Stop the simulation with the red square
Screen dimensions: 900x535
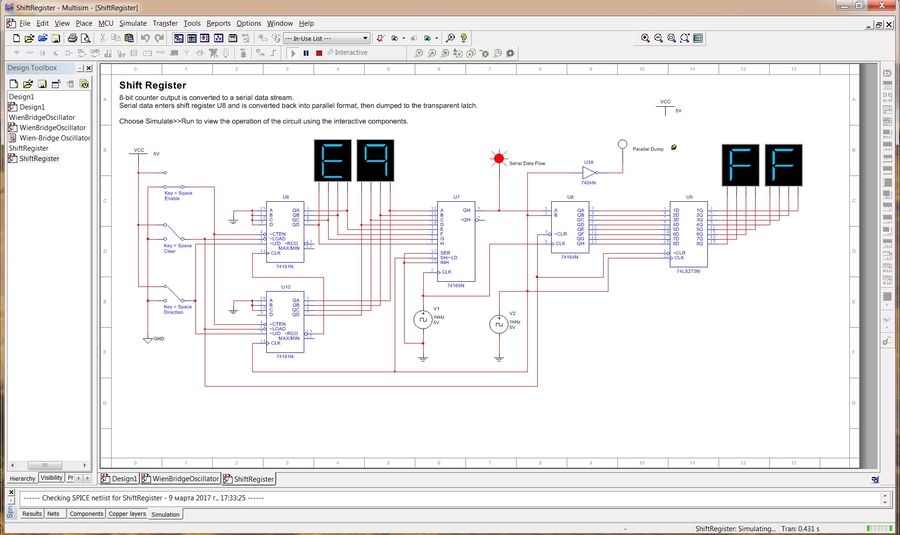pyautogui.click(x=319, y=52)
